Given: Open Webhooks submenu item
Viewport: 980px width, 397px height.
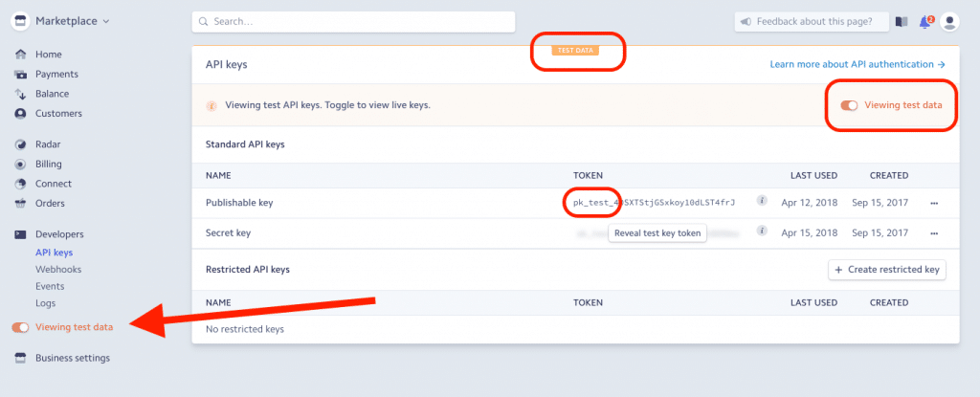Looking at the screenshot, I should pyautogui.click(x=58, y=270).
